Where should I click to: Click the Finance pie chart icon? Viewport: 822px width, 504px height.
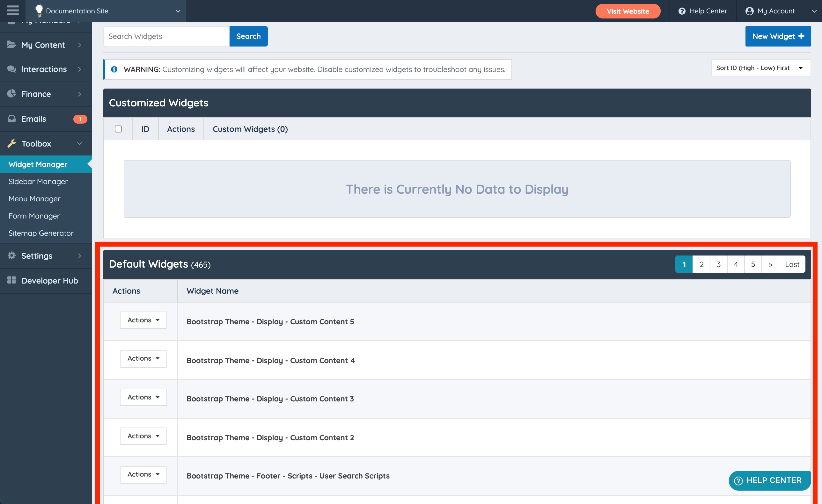pyautogui.click(x=11, y=94)
